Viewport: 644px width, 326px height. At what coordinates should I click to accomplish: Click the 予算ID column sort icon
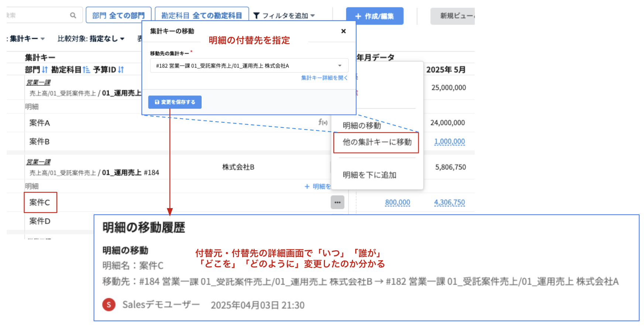click(x=121, y=69)
